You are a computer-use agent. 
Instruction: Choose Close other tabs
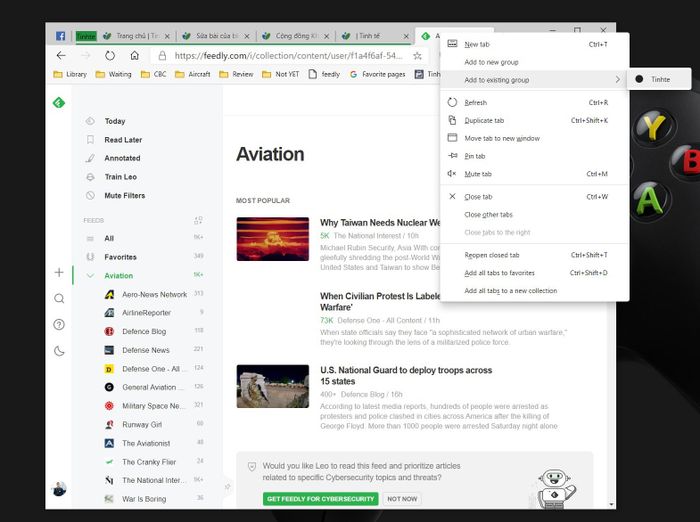535,214
